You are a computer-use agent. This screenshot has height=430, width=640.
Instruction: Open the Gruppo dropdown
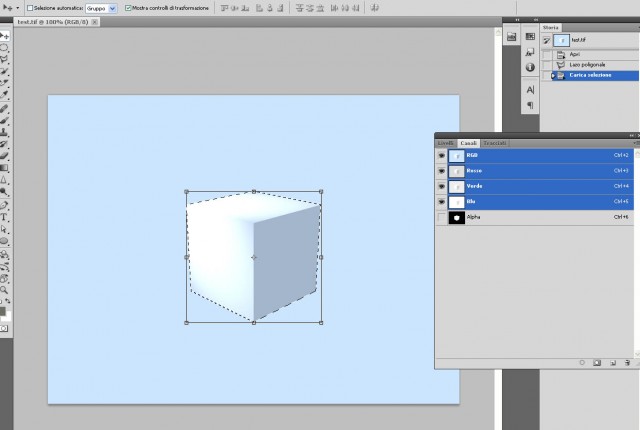pyautogui.click(x=101, y=8)
